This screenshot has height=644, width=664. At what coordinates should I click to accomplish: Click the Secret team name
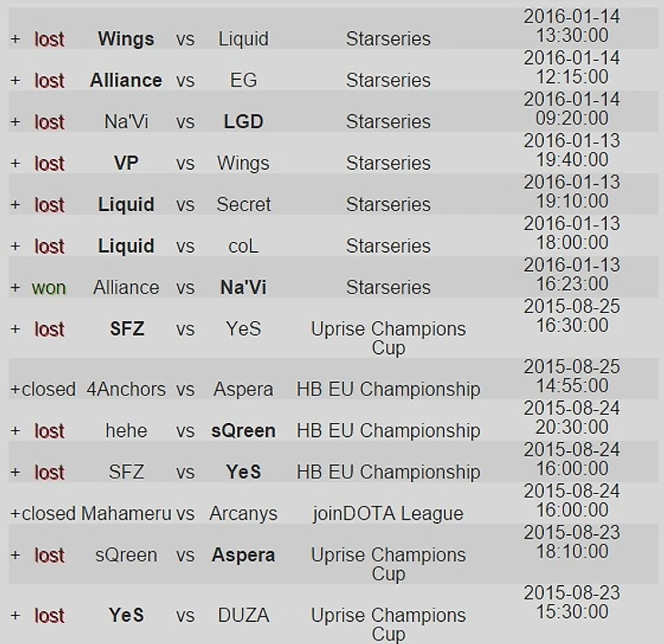click(243, 205)
